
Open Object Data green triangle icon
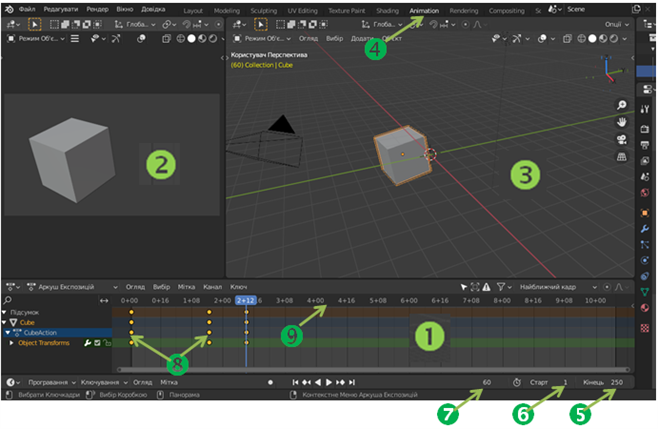click(645, 292)
